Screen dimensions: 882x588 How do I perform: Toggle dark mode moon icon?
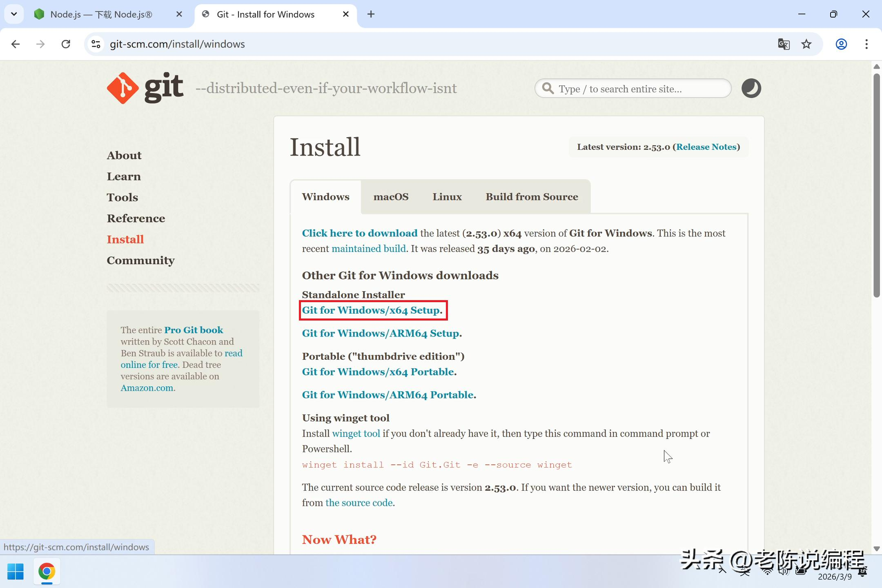(x=751, y=88)
